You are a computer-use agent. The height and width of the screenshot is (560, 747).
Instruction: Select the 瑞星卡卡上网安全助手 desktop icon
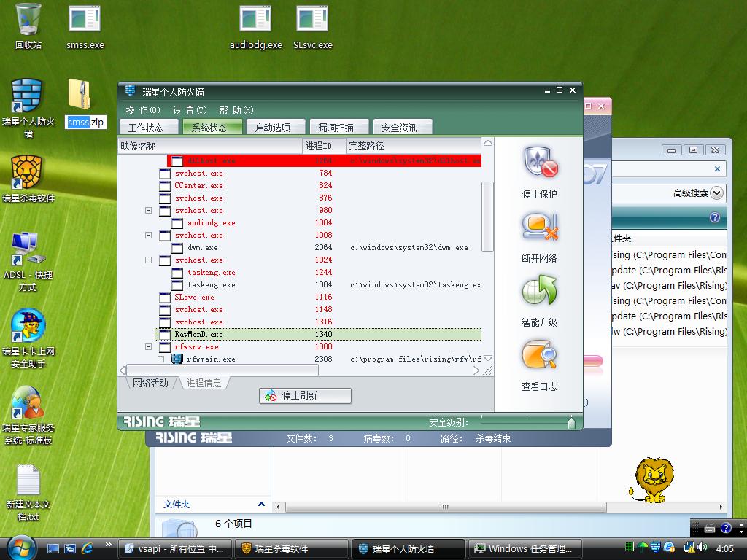[28, 339]
